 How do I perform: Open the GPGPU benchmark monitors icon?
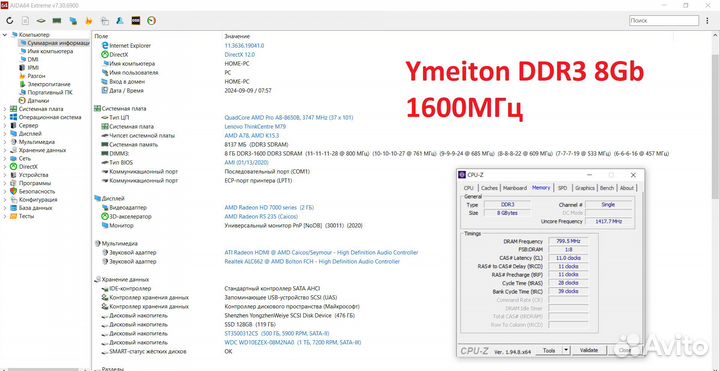click(73, 21)
